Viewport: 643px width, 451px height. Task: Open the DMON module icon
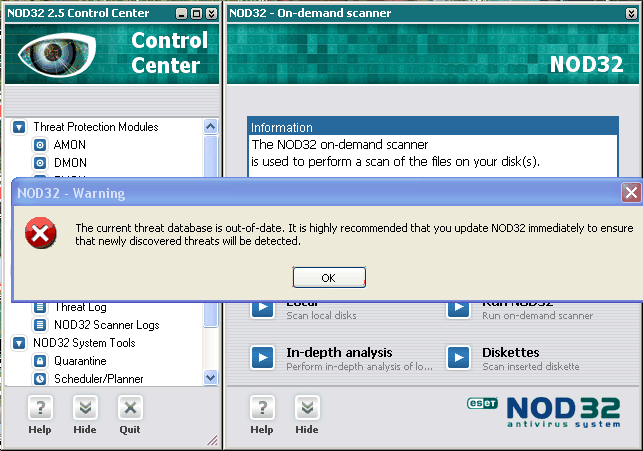pos(40,163)
